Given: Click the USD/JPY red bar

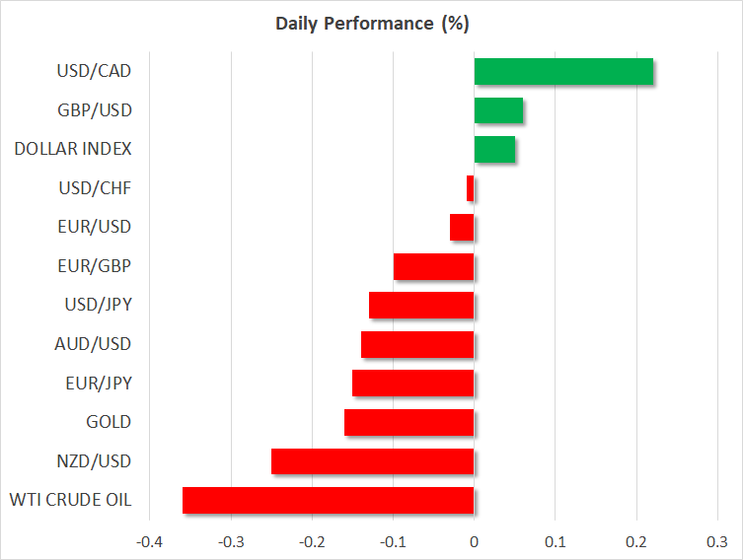Looking at the screenshot, I should [421, 306].
